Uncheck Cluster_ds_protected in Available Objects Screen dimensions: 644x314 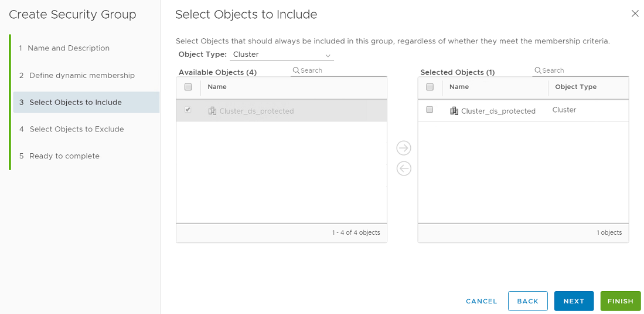point(188,110)
